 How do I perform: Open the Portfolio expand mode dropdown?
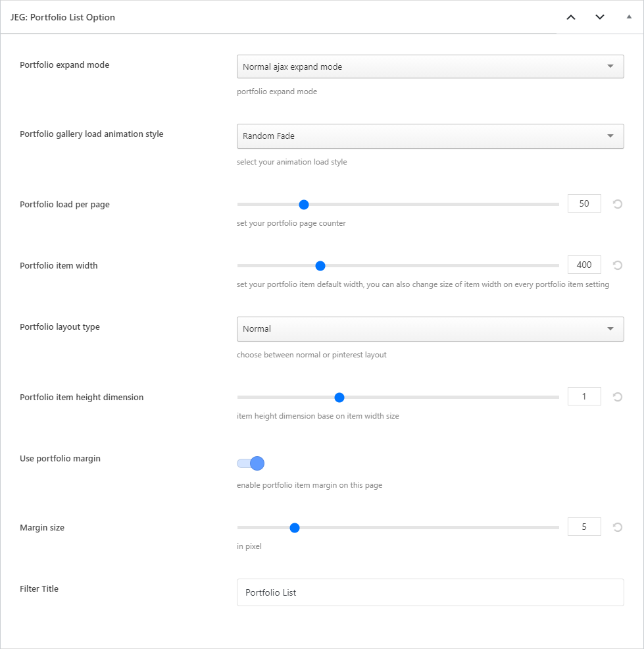tap(430, 66)
